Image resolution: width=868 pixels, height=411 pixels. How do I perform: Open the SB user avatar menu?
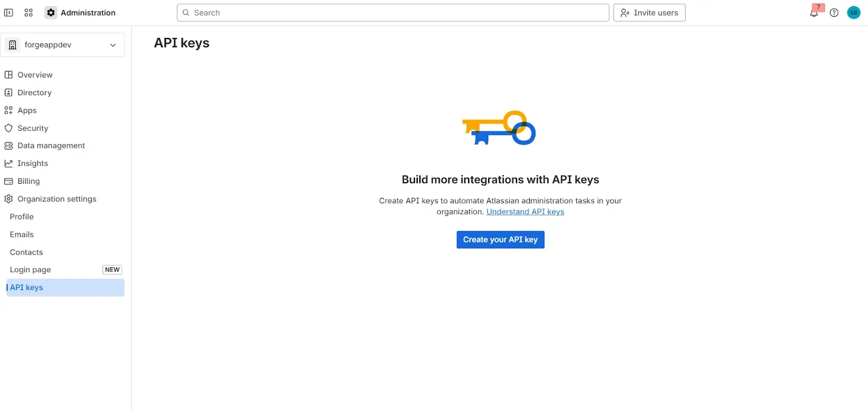point(853,12)
